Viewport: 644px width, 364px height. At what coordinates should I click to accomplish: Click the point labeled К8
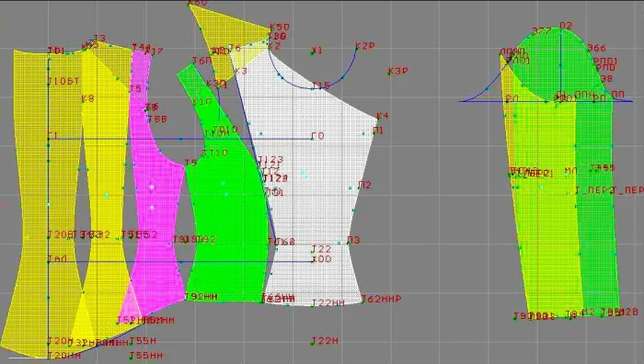pyautogui.click(x=87, y=98)
